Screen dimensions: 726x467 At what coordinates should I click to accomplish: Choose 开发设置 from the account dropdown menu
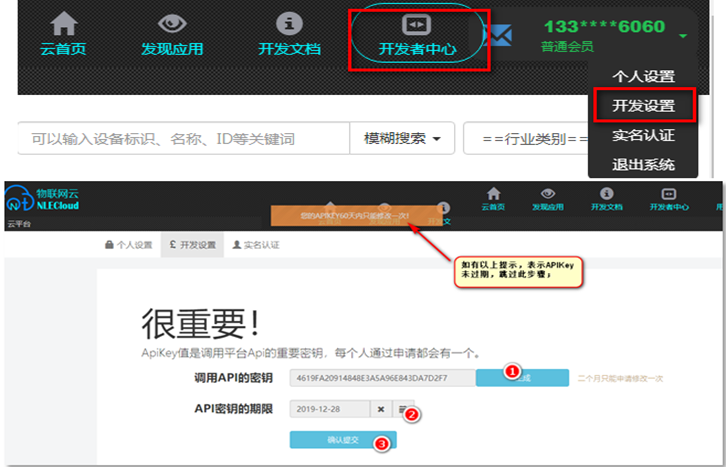[643, 106]
